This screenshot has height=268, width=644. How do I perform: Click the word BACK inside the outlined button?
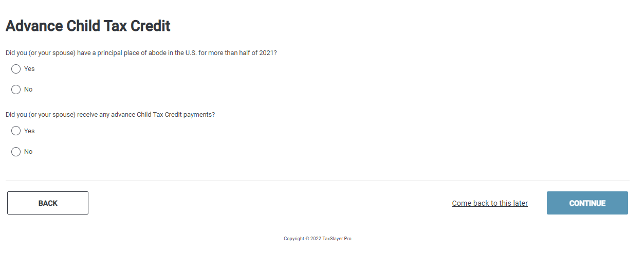48,203
